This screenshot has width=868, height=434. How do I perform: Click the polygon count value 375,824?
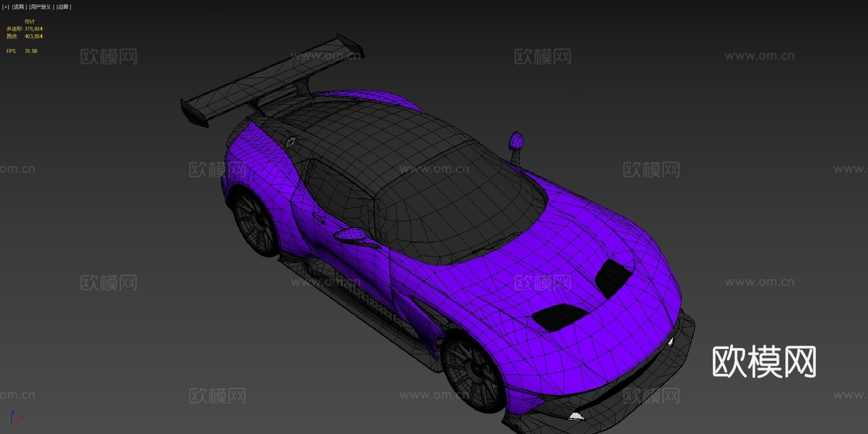pyautogui.click(x=34, y=29)
